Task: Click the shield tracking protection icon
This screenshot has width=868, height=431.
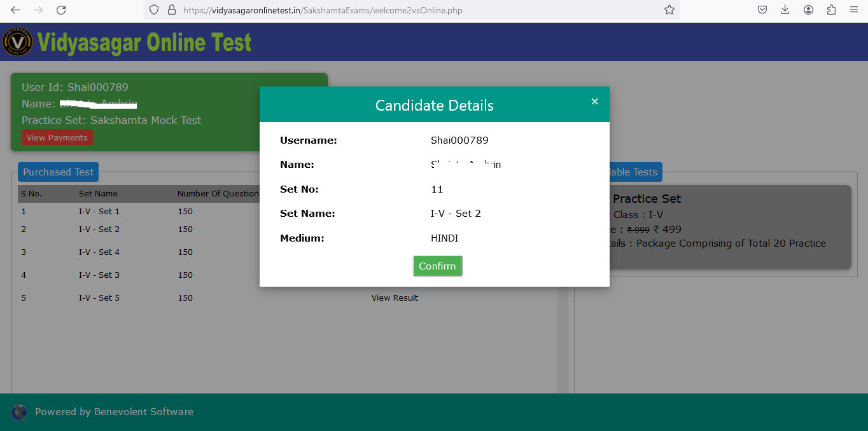Action: tap(154, 10)
